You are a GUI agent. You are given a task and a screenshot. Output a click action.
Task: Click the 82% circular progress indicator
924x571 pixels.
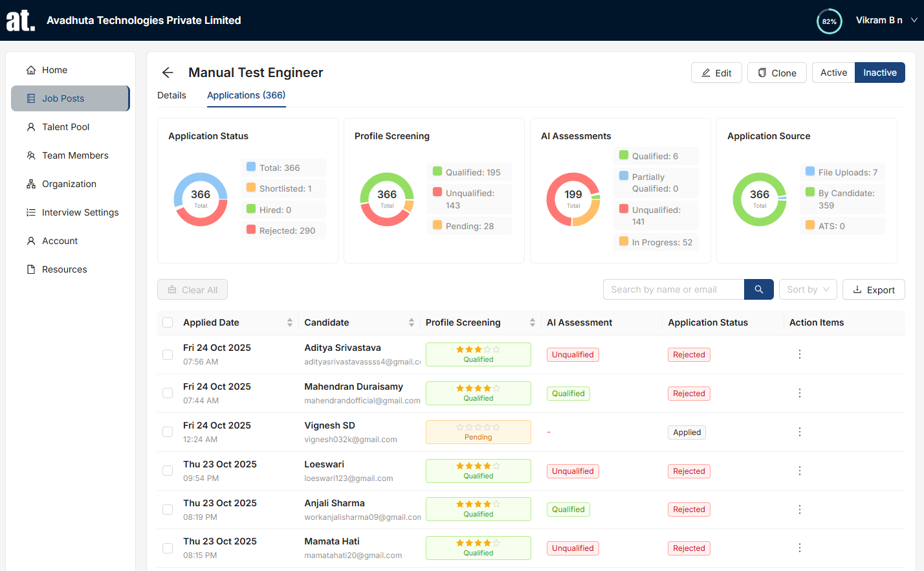829,21
